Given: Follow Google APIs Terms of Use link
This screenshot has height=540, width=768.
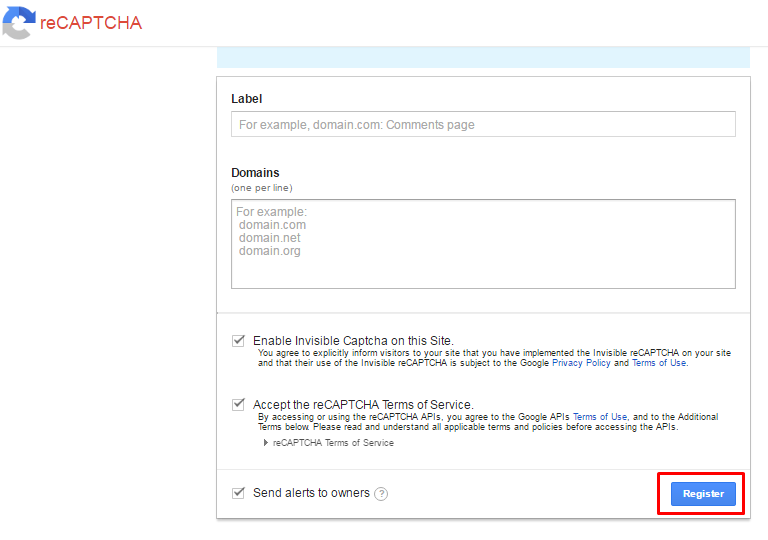Looking at the screenshot, I should tap(600, 417).
